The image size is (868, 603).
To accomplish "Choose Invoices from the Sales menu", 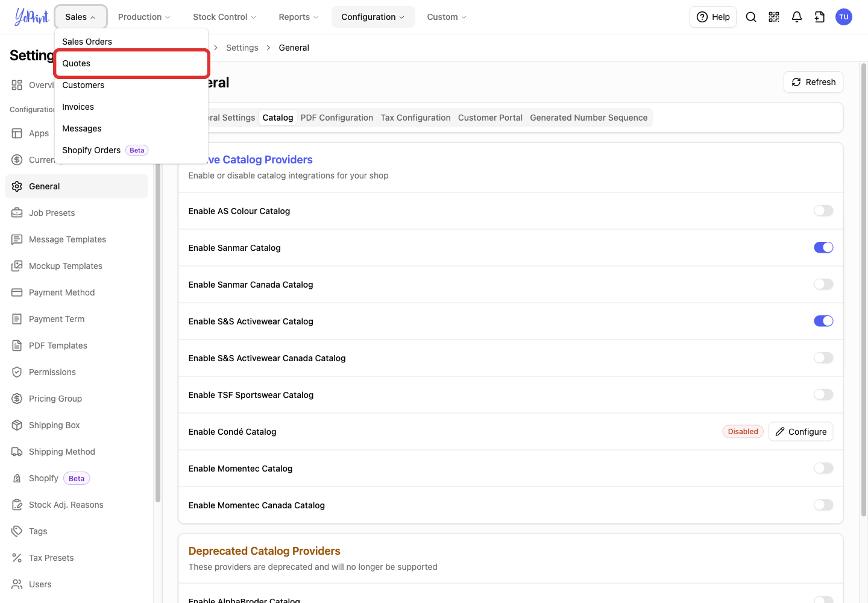I will click(x=132, y=107).
